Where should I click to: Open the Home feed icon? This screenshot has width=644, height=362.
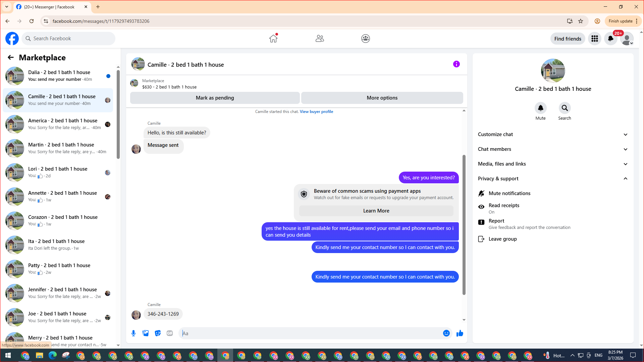pos(273,39)
